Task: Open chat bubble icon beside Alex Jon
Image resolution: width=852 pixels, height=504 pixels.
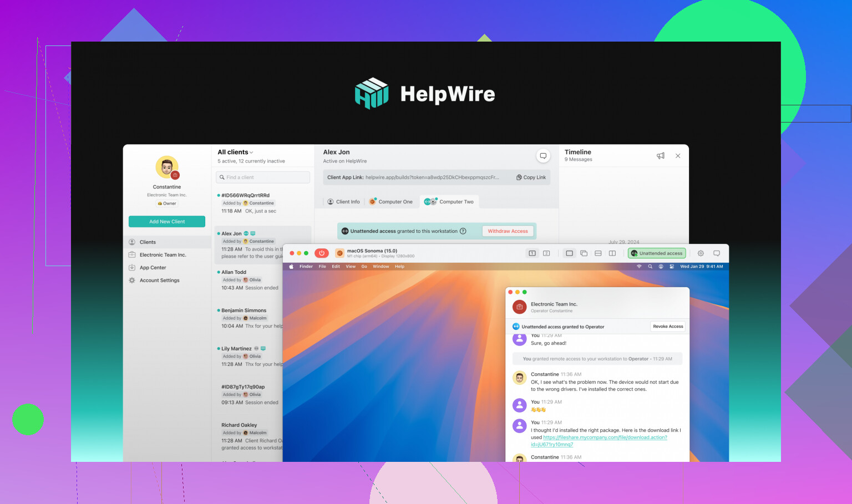Action: tap(543, 156)
